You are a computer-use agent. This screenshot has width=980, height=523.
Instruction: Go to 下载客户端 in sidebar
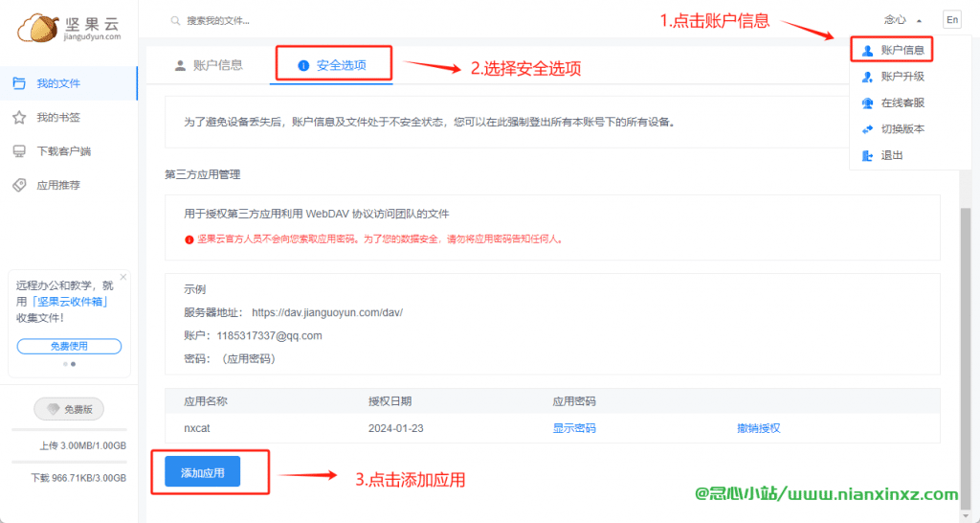(x=69, y=151)
